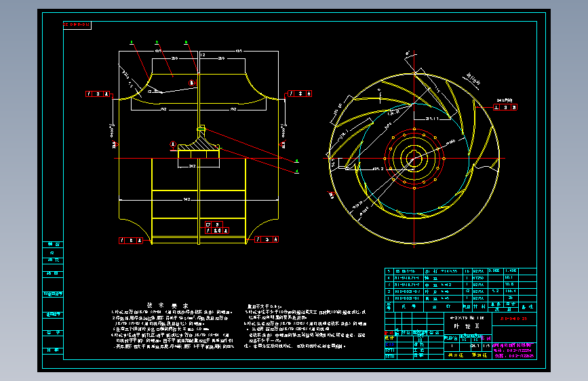Viewport: 588px width, 381px height.
Task: Select green balloon number 3 above section view
Action: click(x=186, y=42)
